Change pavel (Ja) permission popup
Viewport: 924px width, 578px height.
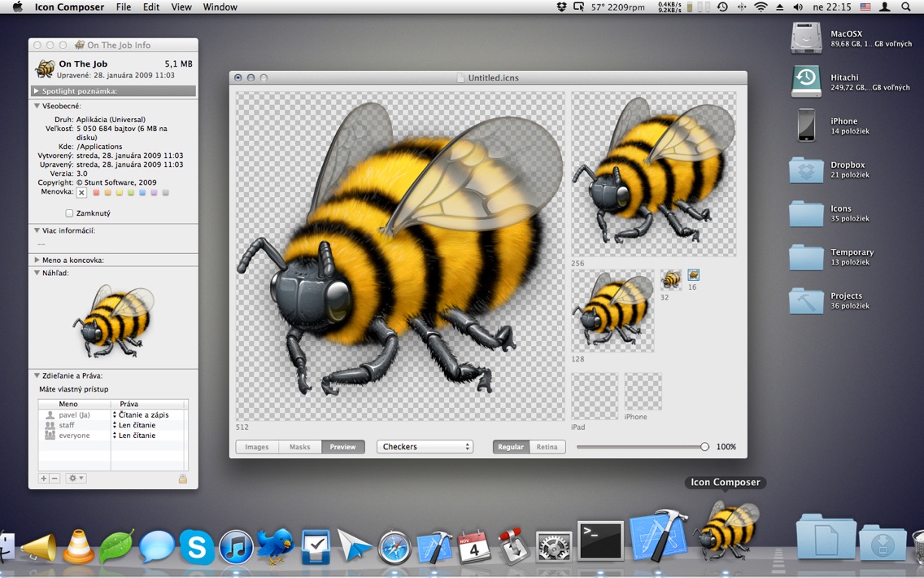[x=142, y=415]
